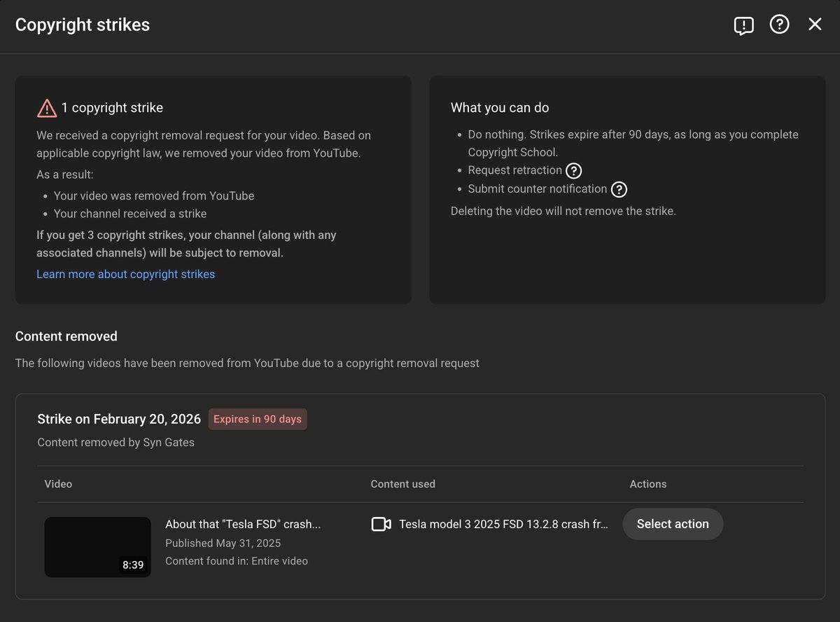This screenshot has height=622, width=840.
Task: Open Learn more about copyright strikes link
Action: click(x=126, y=274)
